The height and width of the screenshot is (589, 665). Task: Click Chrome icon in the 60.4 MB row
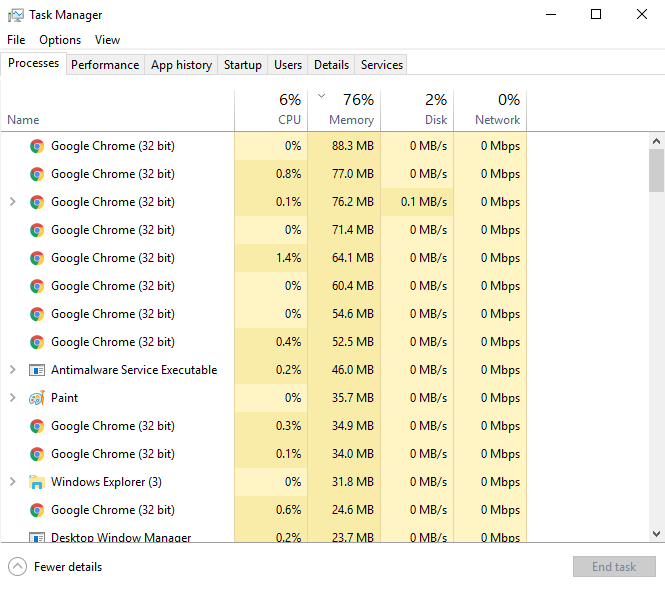pyautogui.click(x=37, y=286)
